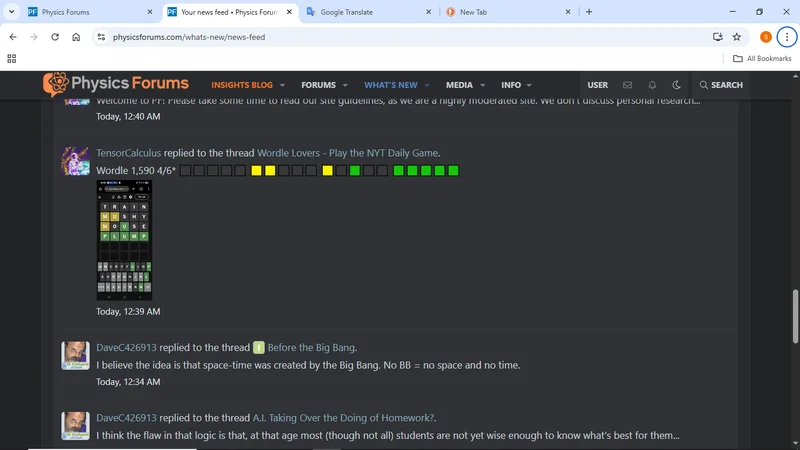This screenshot has height=450, width=800.
Task: Open the Before the Big Bang thread
Action: pos(311,347)
